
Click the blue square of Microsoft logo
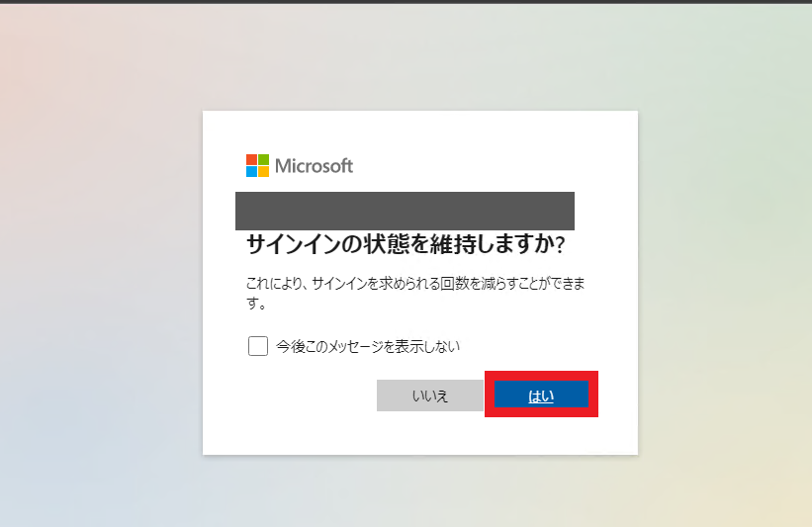click(x=251, y=171)
